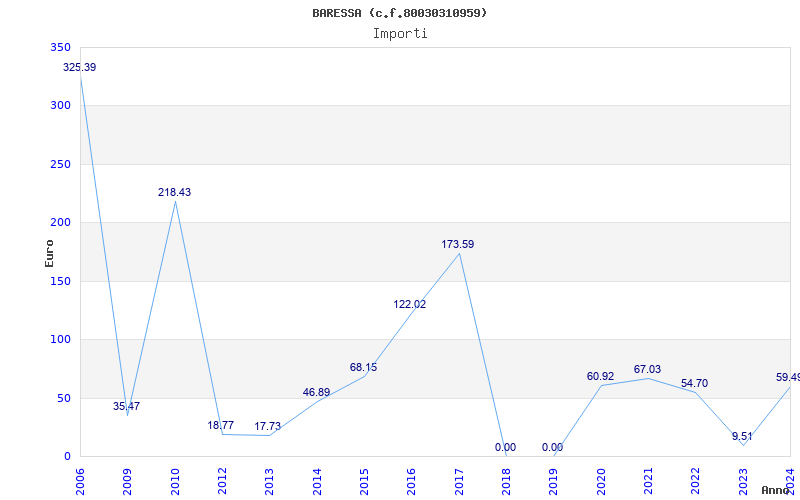Click the Importi subtitle

point(400,34)
